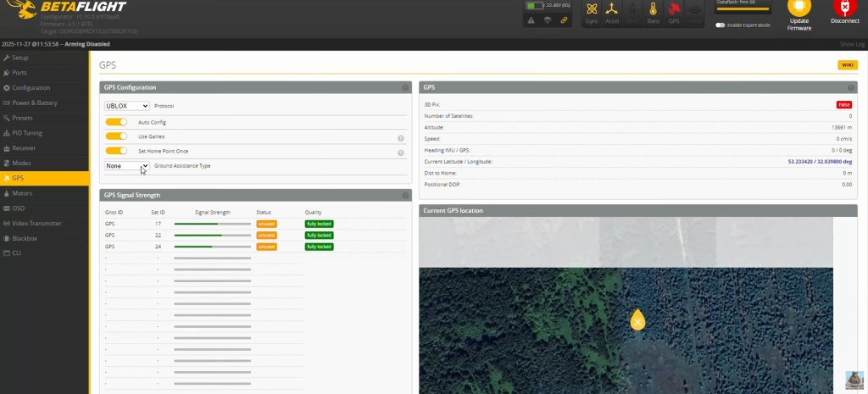This screenshot has width=868, height=394.
Task: Click the WIKI button
Action: coord(847,65)
